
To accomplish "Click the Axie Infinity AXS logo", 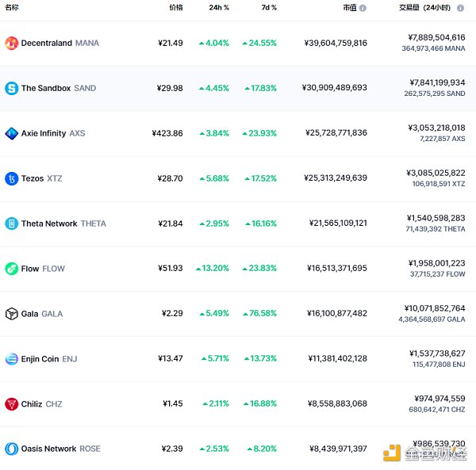I will point(11,133).
